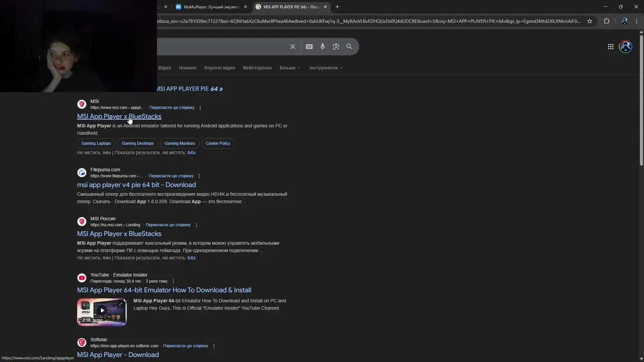Open MSI App Player - Download Softonic link
The width and height of the screenshot is (644, 362).
pos(118,355)
